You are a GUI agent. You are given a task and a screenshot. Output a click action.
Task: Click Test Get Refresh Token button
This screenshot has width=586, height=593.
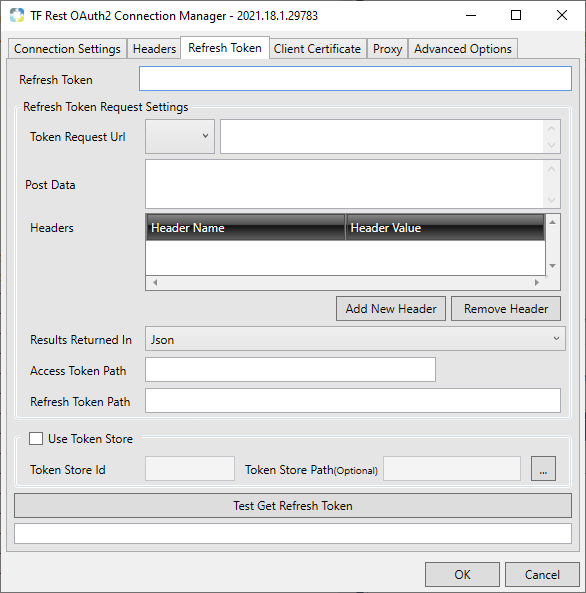293,506
